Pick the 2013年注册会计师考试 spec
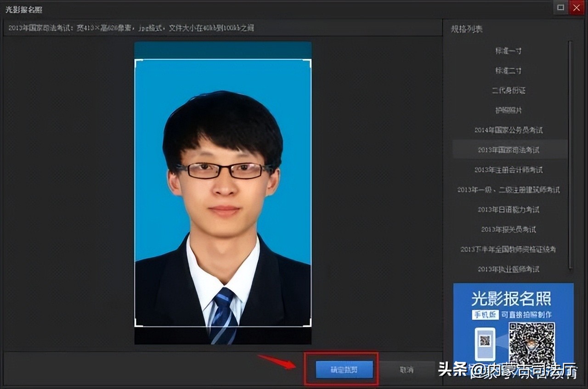 (x=510, y=170)
